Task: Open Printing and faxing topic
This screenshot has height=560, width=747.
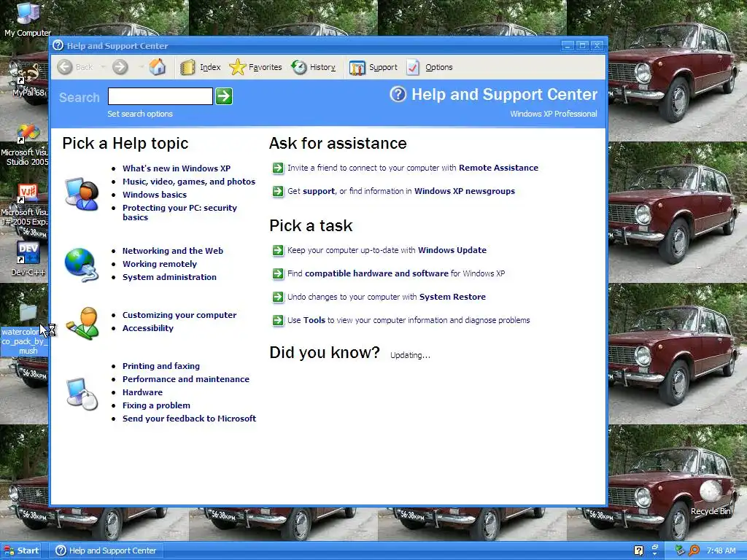Action: coord(161,366)
